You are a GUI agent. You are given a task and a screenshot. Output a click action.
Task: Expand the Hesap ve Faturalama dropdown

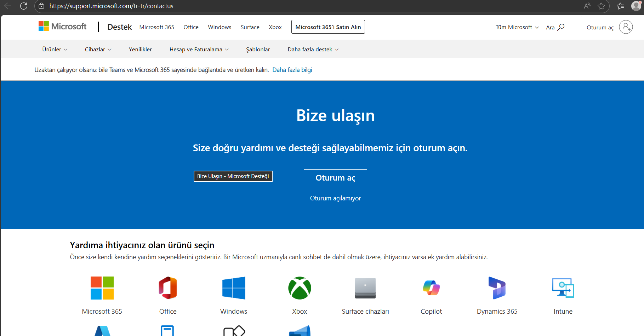(199, 50)
